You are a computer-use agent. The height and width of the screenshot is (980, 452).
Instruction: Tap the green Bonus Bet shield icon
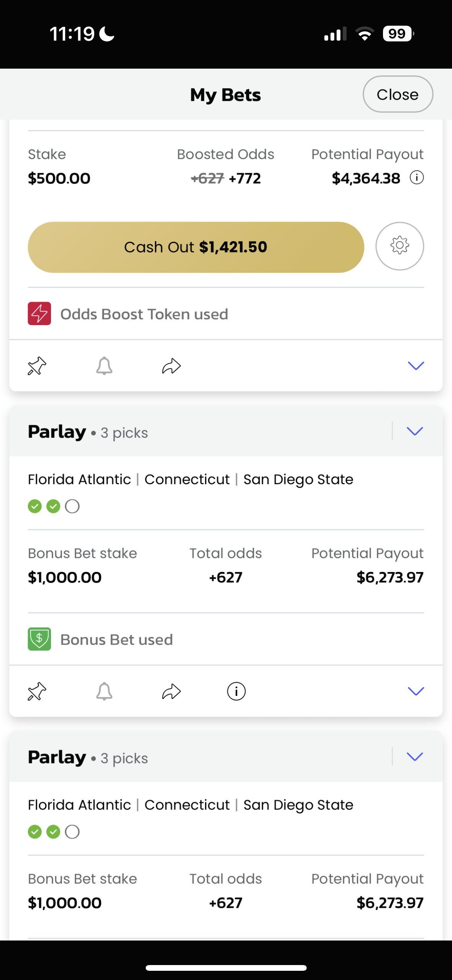tap(39, 639)
